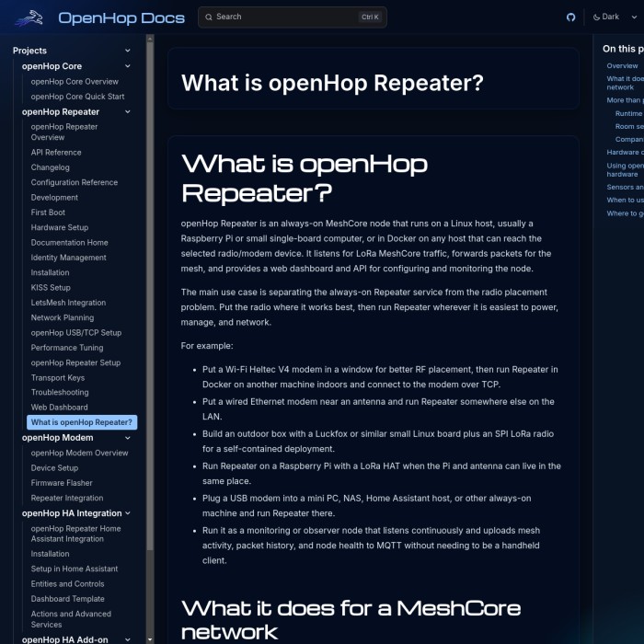Jump to Overview in On this page
The image size is (644, 644).
click(622, 65)
